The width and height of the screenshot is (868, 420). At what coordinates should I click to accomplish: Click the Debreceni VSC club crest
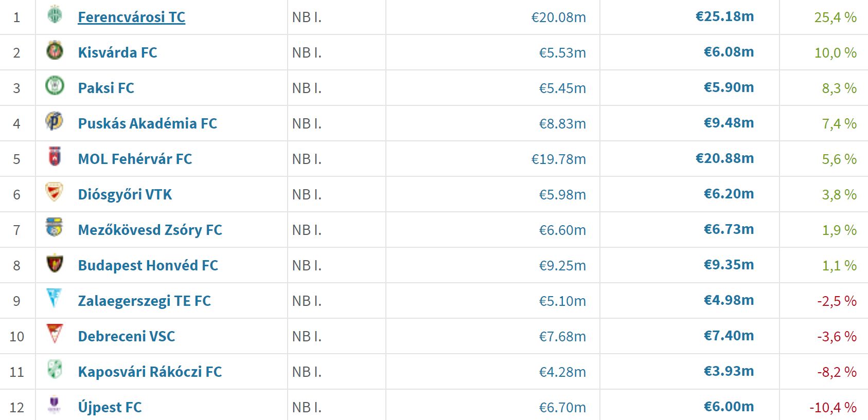(x=55, y=334)
